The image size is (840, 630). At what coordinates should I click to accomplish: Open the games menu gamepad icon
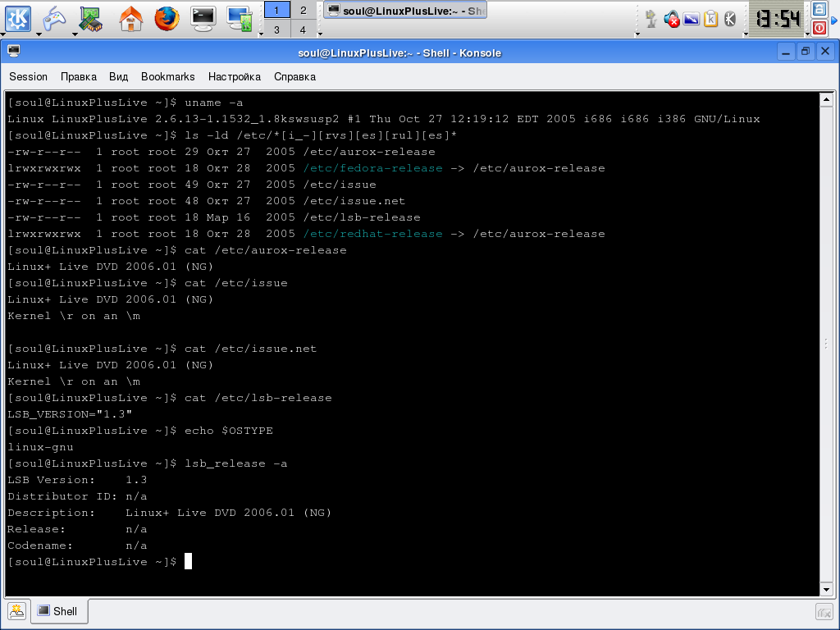[x=53, y=19]
